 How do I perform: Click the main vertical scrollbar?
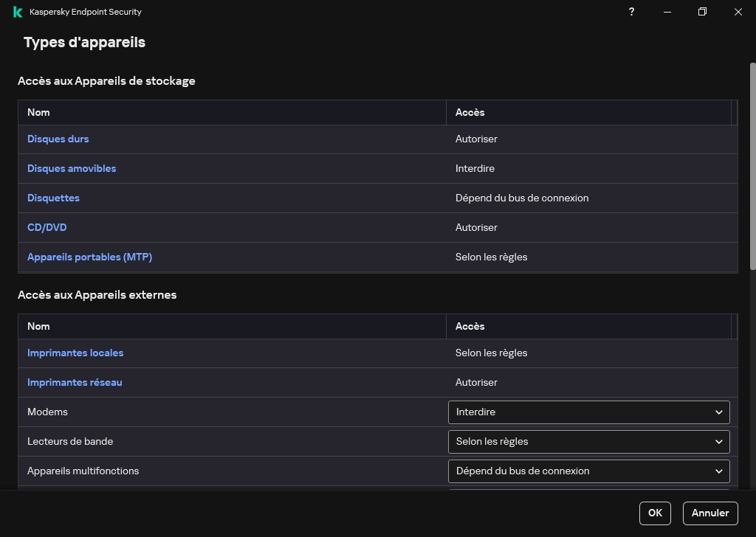[x=752, y=166]
